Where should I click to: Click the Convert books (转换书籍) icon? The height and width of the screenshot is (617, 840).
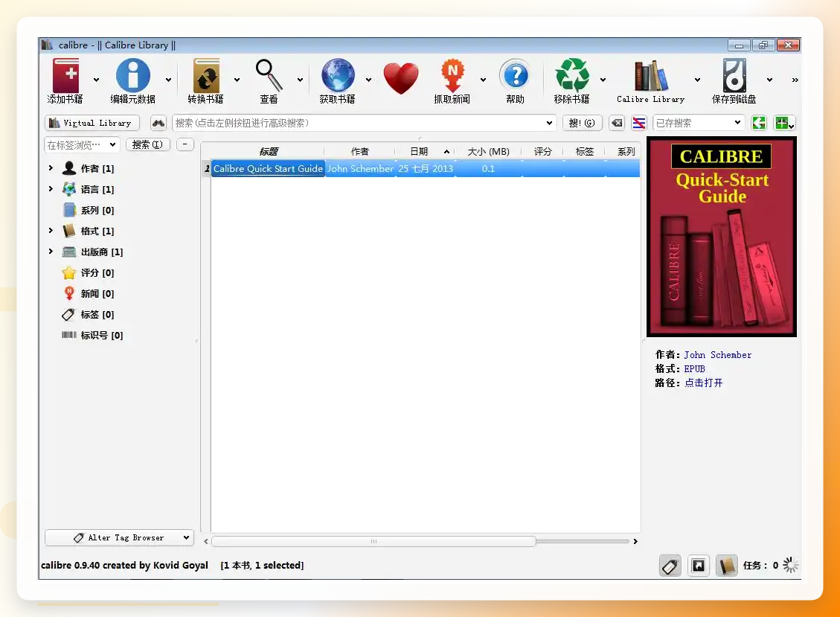click(206, 76)
